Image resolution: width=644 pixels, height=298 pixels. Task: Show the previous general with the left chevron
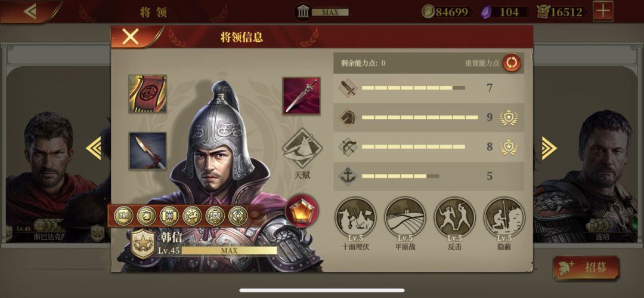(x=94, y=148)
